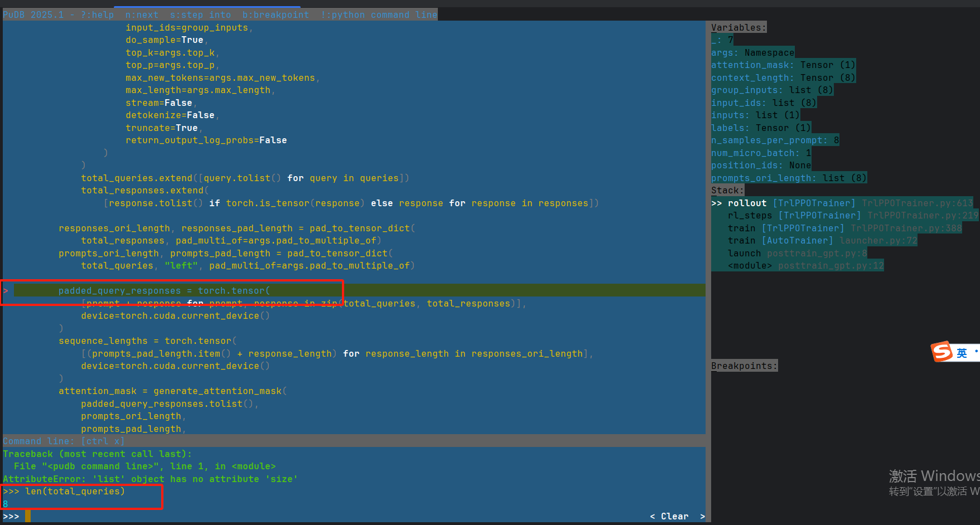Toggle the Sogou 英 language indicator
980x525 pixels.
pos(962,353)
